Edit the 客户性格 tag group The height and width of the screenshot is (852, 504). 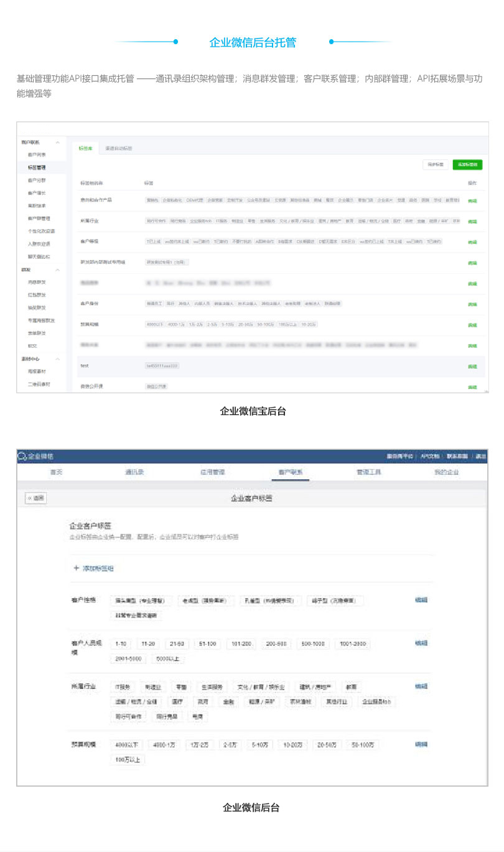point(421,600)
